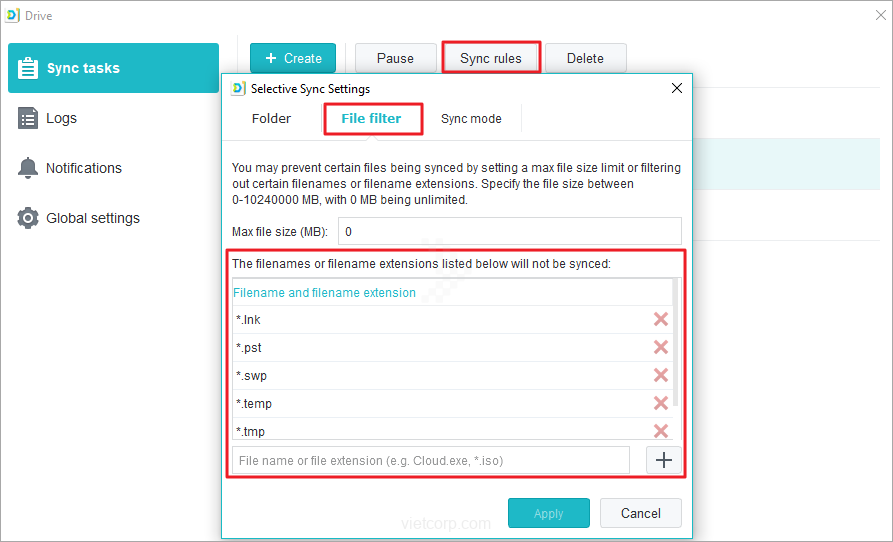This screenshot has width=893, height=542.
Task: Delete the *.temp filter entry
Action: click(x=661, y=403)
